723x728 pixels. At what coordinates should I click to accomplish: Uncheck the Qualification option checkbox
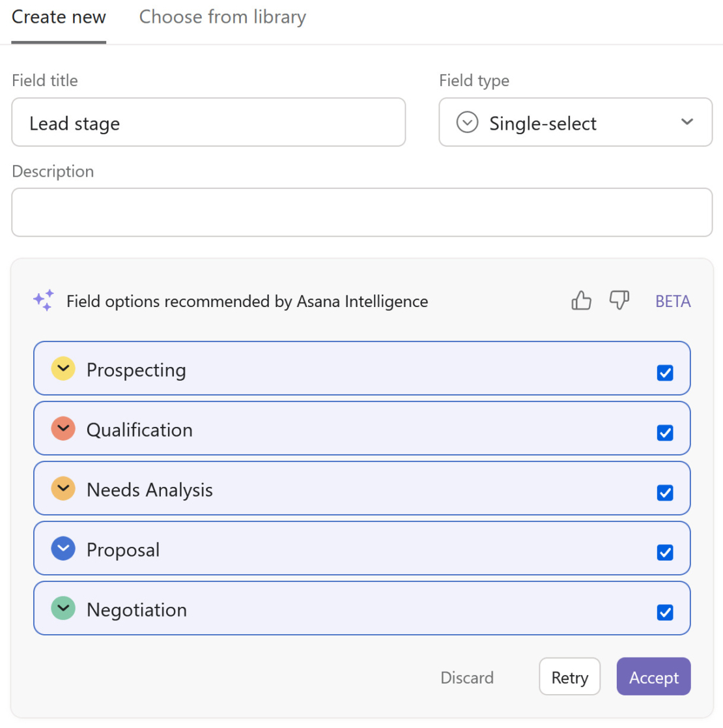(665, 432)
